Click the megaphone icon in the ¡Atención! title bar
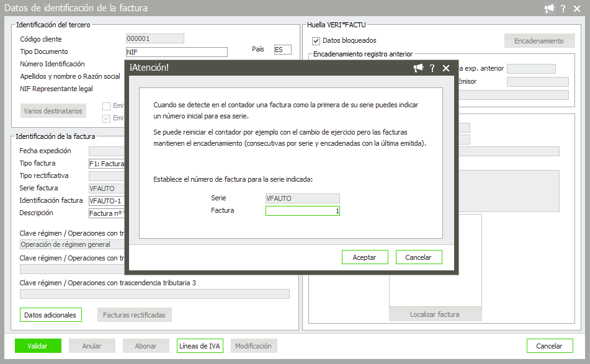This screenshot has height=364, width=590. tap(419, 68)
